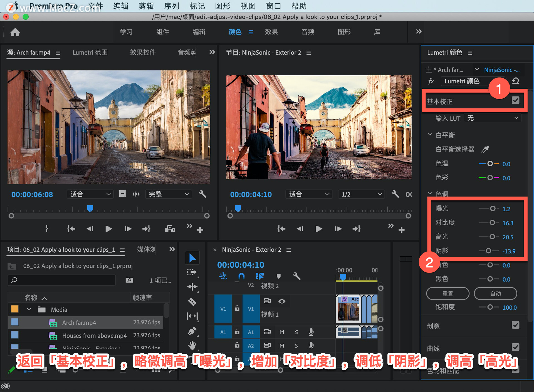Open the Window menu in menu bar
This screenshot has width=534, height=392.
point(273,6)
